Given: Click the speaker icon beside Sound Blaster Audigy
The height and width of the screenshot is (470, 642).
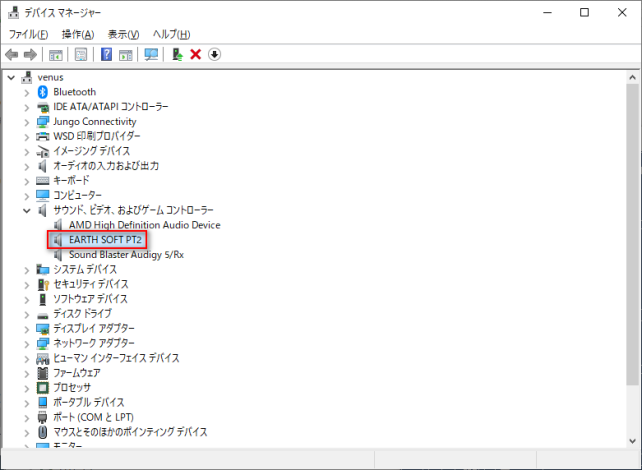Looking at the screenshot, I should 59,255.
